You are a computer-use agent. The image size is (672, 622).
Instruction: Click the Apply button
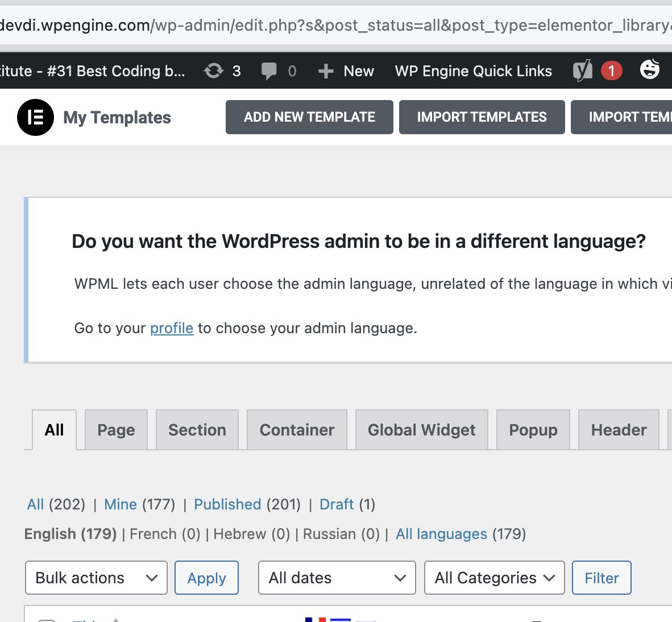pyautogui.click(x=206, y=578)
